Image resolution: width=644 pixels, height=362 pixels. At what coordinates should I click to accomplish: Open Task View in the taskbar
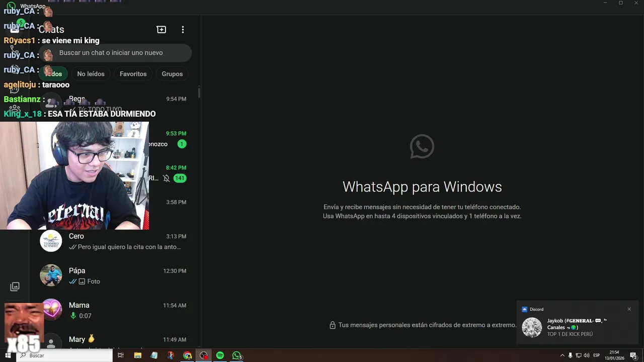(x=121, y=355)
